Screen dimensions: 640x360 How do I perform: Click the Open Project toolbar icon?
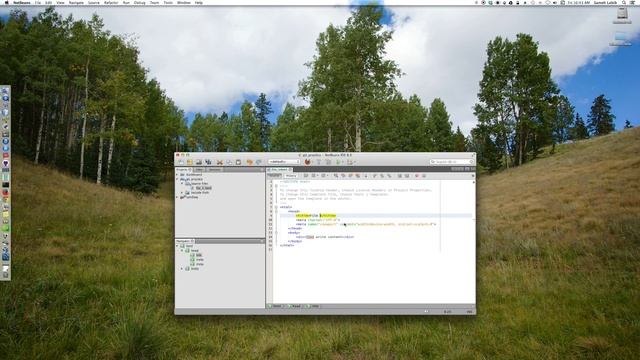tap(199, 162)
